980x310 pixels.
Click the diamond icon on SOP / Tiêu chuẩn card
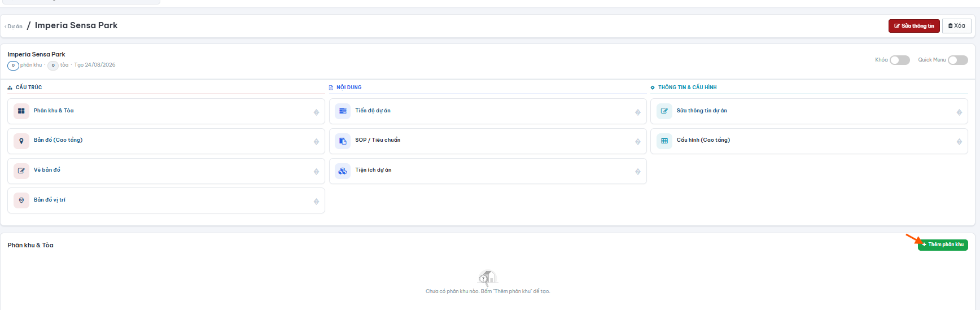point(638,142)
